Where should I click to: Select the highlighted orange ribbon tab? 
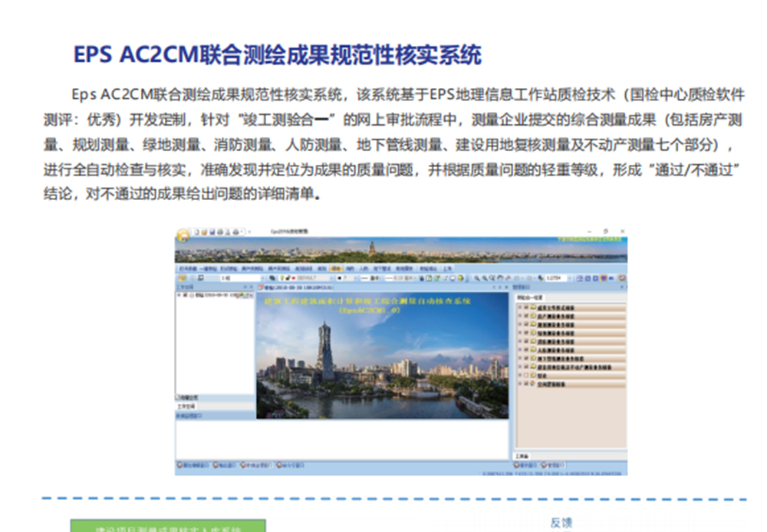tap(336, 268)
